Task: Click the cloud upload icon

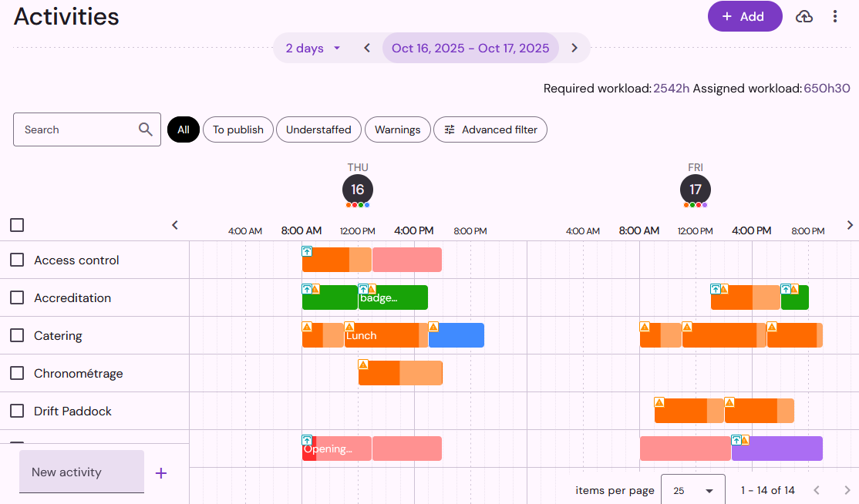Action: [803, 16]
